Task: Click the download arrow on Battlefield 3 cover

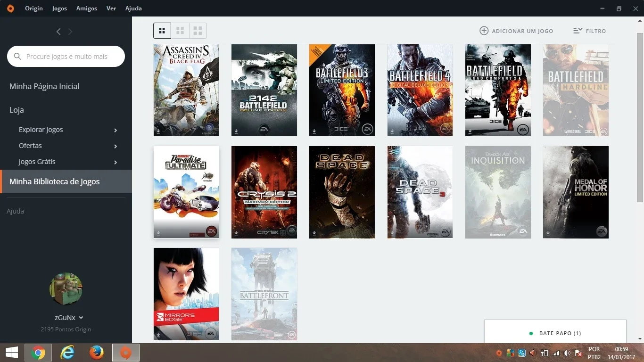Action: (314, 131)
